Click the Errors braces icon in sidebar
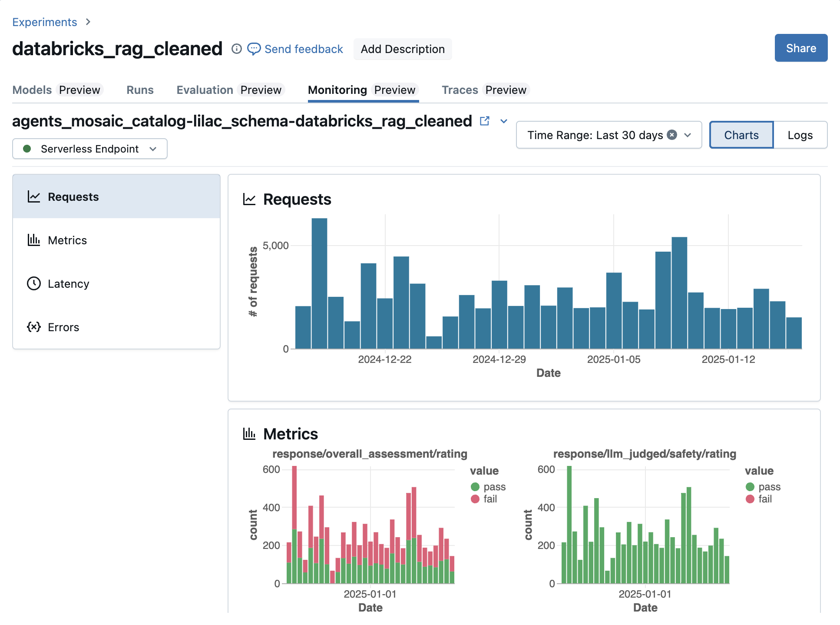Viewport: 840px width, 625px height. pos(34,327)
